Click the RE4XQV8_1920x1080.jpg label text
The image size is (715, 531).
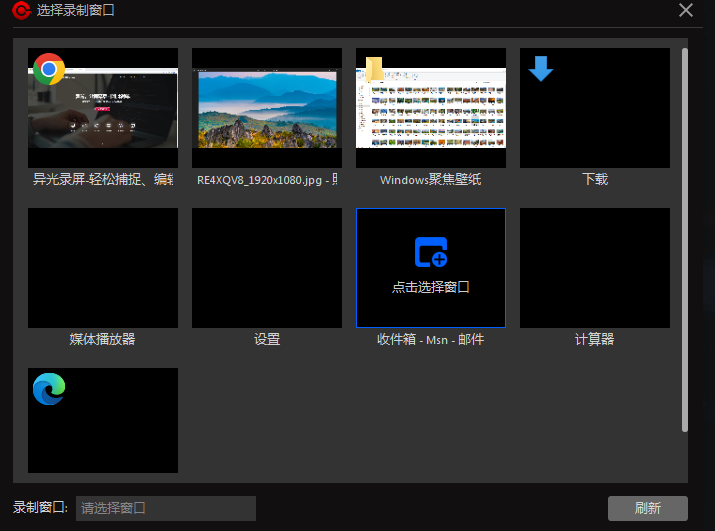267,180
